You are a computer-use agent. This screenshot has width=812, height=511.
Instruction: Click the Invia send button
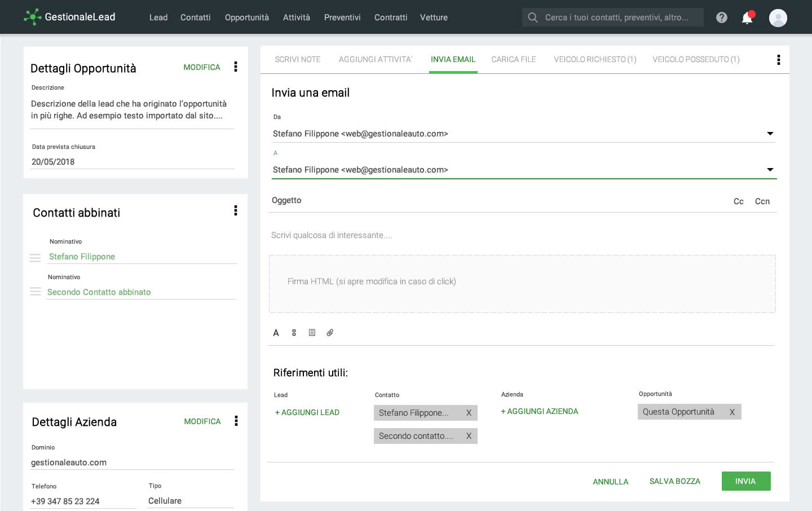click(746, 481)
